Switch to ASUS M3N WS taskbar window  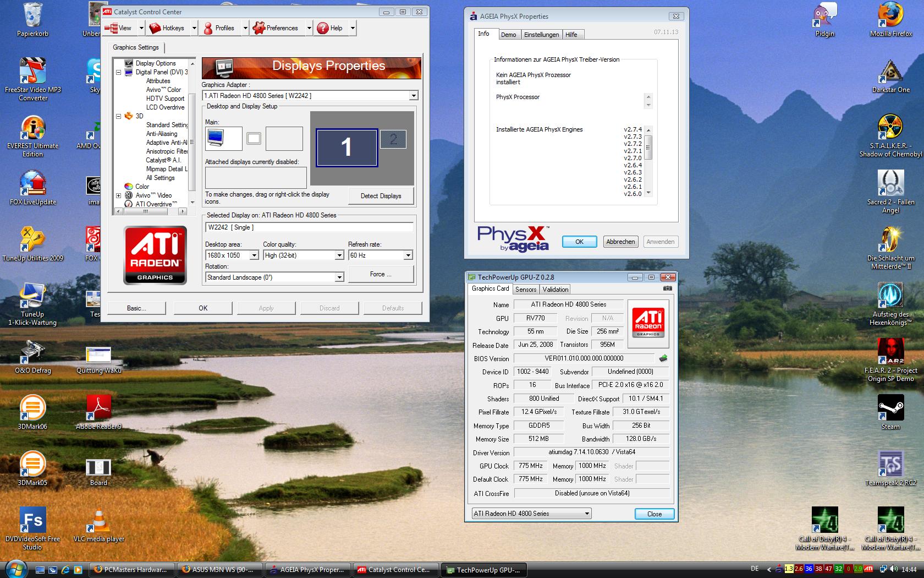point(220,570)
